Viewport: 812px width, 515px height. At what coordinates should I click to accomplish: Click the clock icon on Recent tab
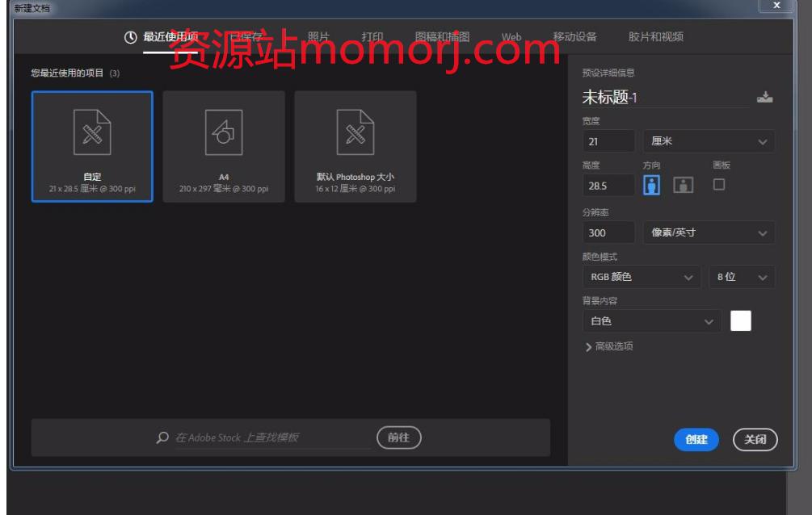(x=130, y=37)
